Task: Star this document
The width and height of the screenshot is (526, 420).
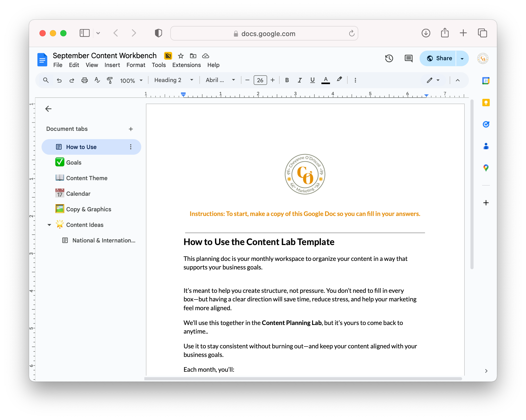Action: [x=181, y=56]
